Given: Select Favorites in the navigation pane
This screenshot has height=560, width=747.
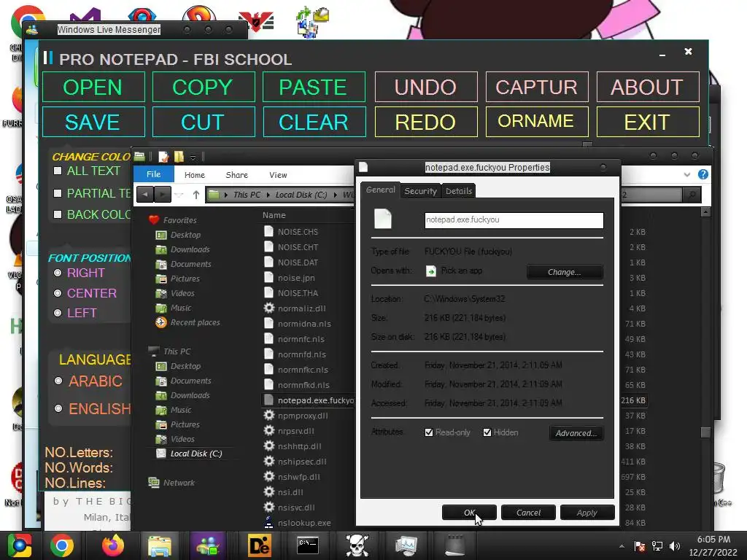Looking at the screenshot, I should tap(179, 220).
